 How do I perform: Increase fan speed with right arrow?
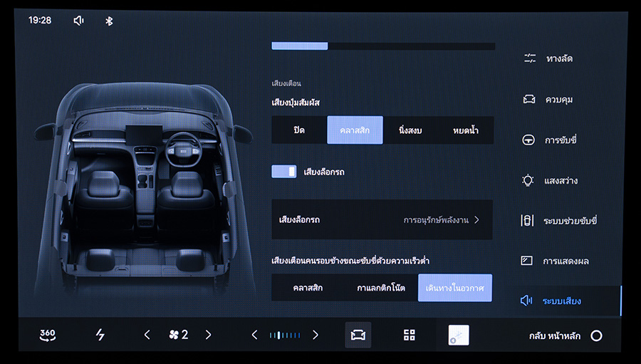point(208,335)
